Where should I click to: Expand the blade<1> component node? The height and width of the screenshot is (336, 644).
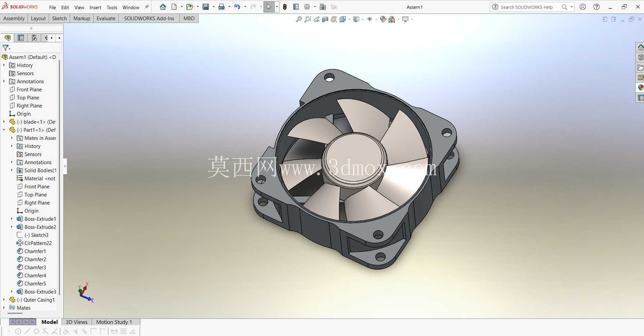(4, 122)
